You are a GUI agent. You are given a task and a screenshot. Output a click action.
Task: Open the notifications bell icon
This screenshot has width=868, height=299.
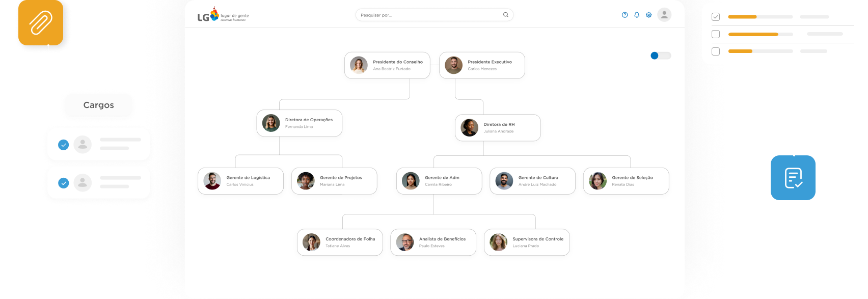coord(637,15)
